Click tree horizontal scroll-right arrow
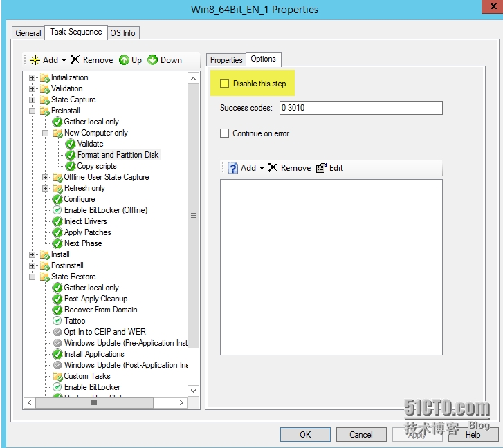This screenshot has width=503, height=448. coord(181,403)
